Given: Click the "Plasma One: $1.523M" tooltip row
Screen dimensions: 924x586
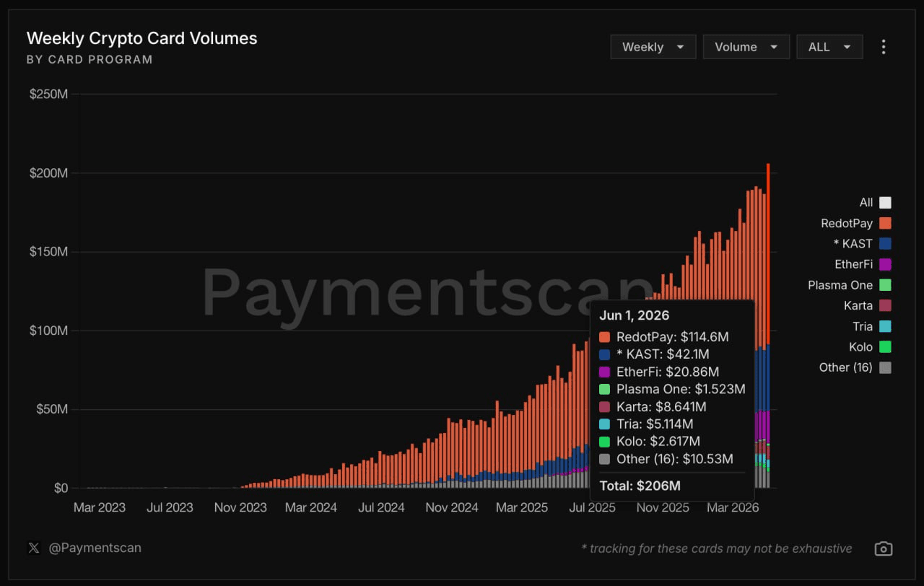Looking at the screenshot, I should [672, 389].
